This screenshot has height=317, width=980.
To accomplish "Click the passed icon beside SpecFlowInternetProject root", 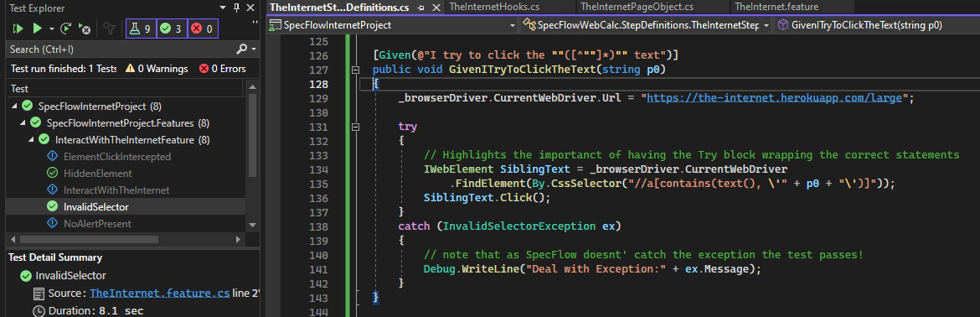I will [x=27, y=107].
